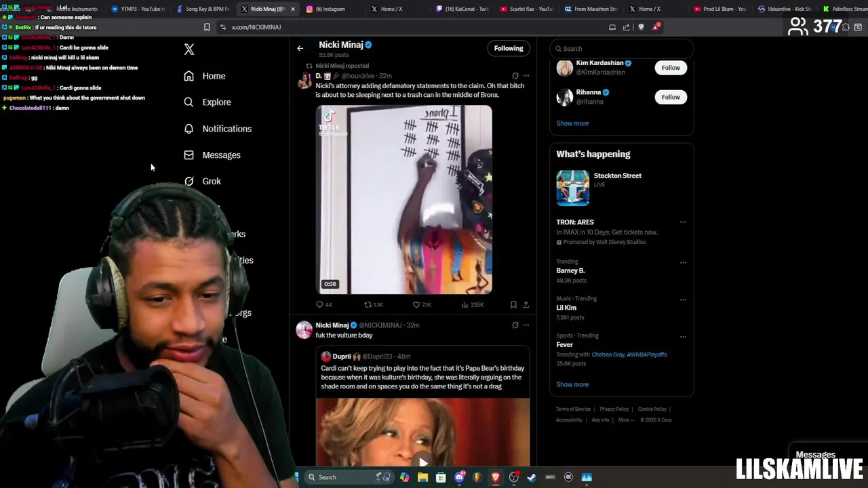Click the X search field
Viewport: 868px width, 488px height.
pos(621,49)
